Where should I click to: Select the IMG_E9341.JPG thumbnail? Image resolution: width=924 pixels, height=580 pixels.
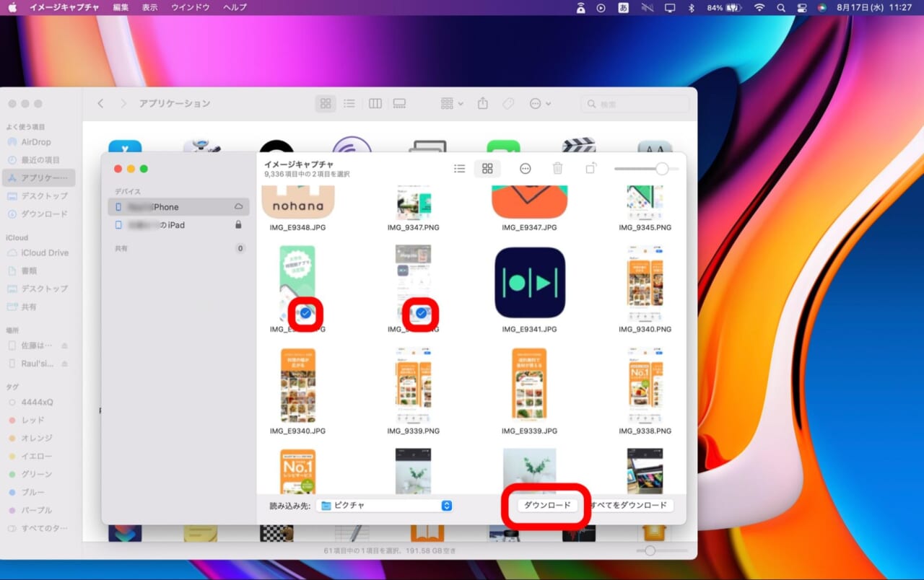(x=529, y=283)
